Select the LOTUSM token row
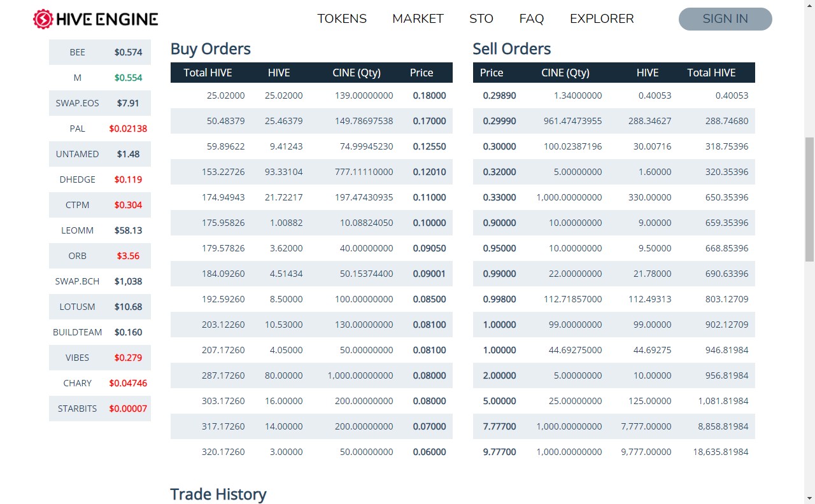This screenshot has width=815, height=504. coord(100,307)
